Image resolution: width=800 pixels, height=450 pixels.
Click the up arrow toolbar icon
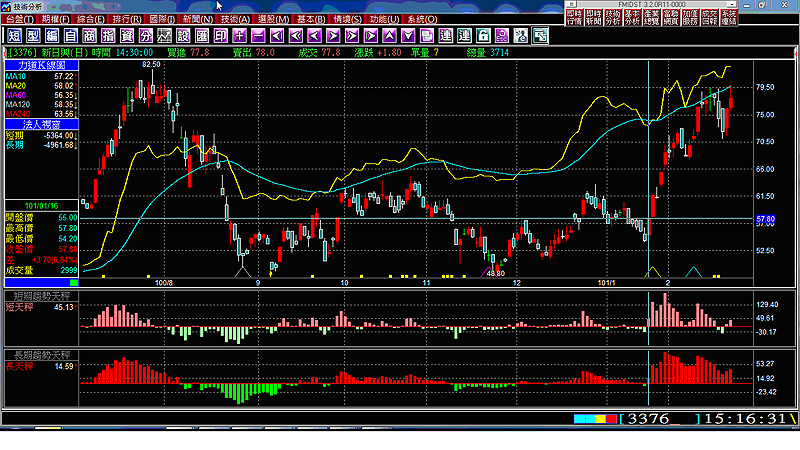click(389, 36)
